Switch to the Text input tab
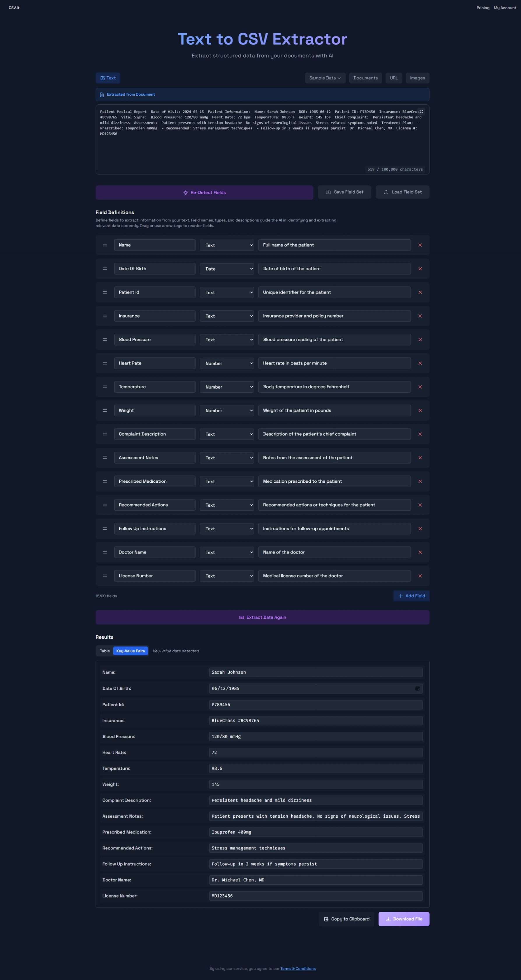Screen dimensions: 521x980 click(x=108, y=78)
